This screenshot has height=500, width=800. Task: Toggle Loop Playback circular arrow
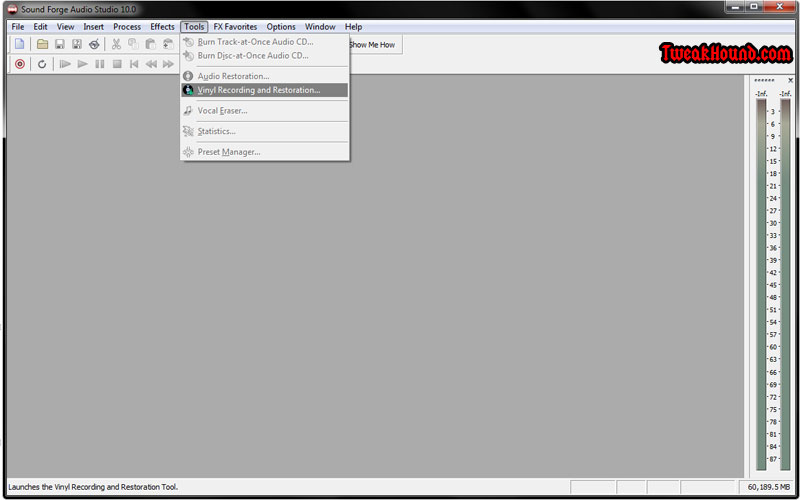pyautogui.click(x=42, y=64)
